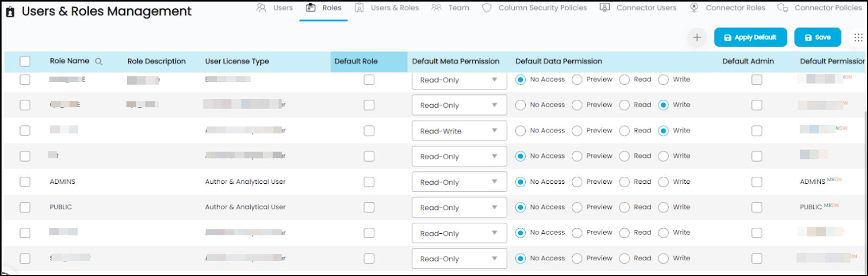Viewport: 868px width, 276px height.
Task: Expand the Read-Write meta permission dropdown
Action: point(459,131)
